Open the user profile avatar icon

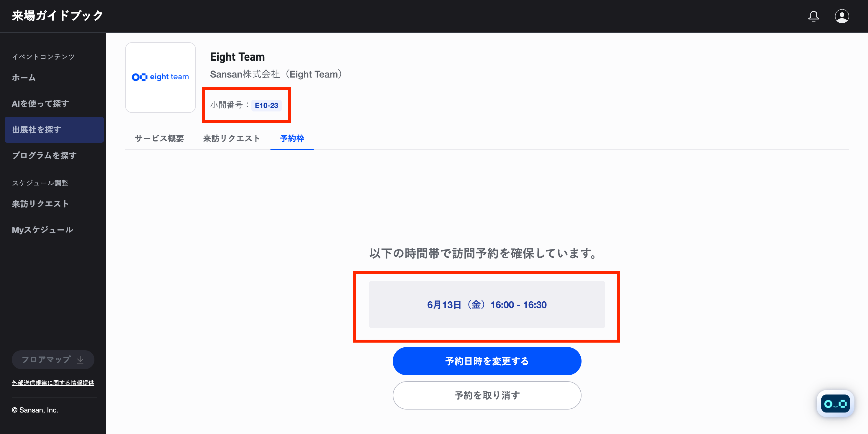pyautogui.click(x=842, y=16)
